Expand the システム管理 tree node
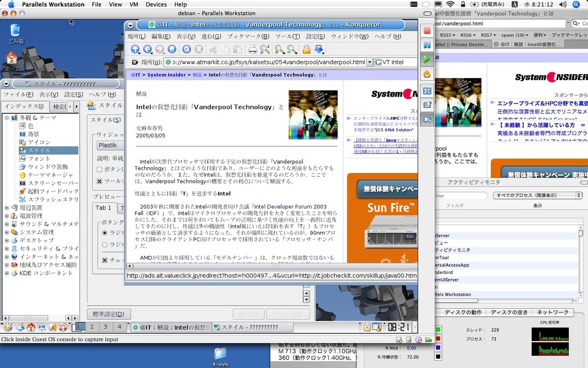 pos(7,232)
